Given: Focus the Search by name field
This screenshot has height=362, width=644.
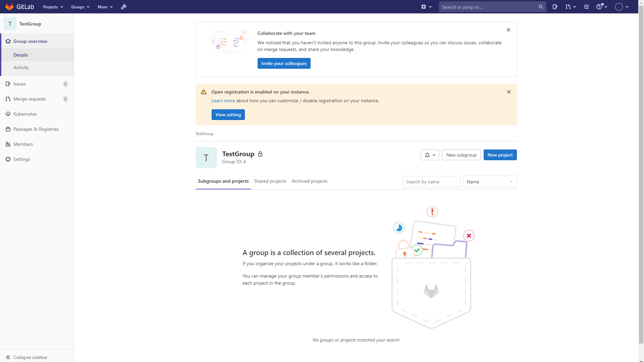Looking at the screenshot, I should point(431,182).
